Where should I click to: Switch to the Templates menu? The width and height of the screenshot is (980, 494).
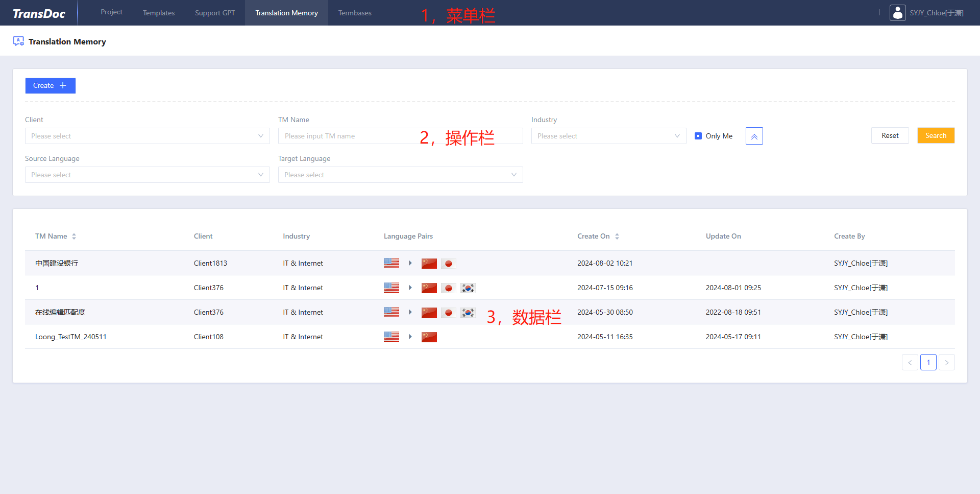pyautogui.click(x=159, y=13)
